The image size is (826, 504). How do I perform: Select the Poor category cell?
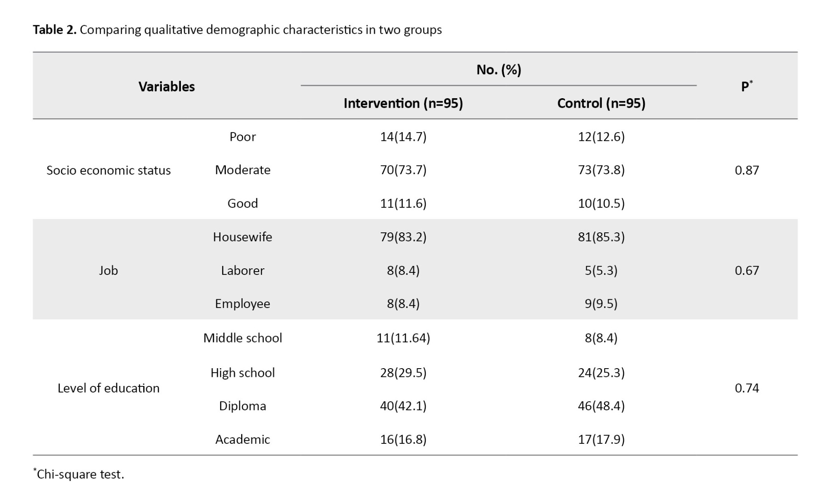[242, 137]
